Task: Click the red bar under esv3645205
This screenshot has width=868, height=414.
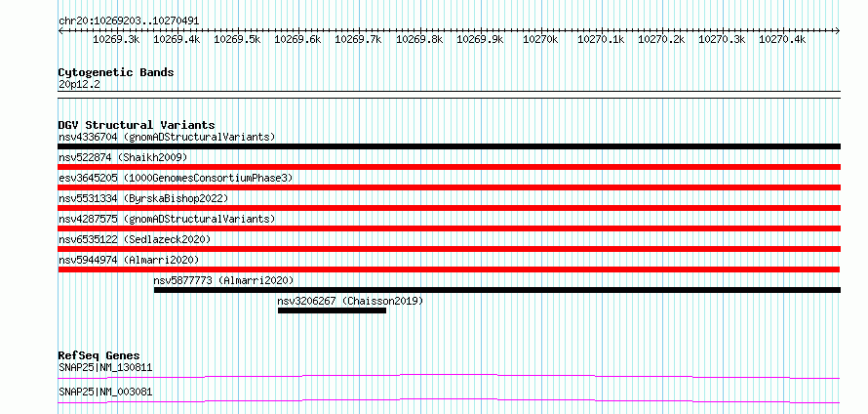Action: [449, 187]
